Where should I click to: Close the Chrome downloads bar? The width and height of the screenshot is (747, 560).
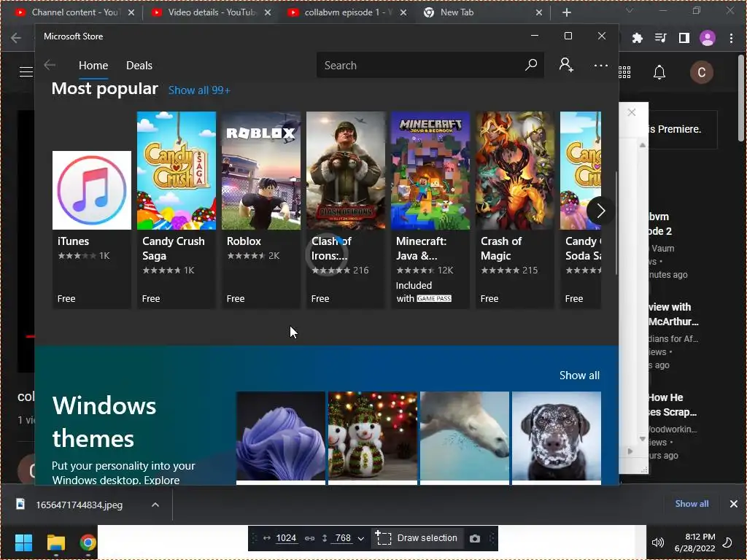[x=734, y=503]
